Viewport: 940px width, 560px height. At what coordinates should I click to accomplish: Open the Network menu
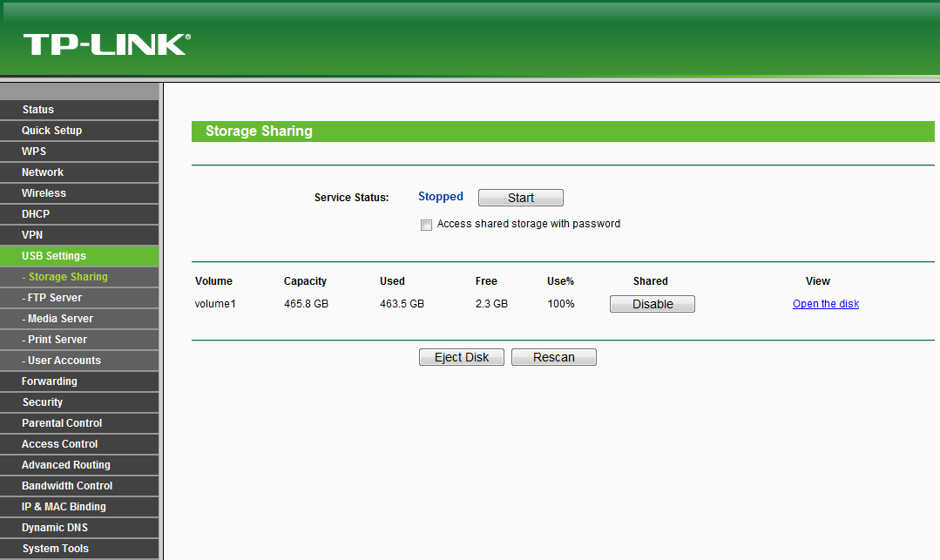pyautogui.click(x=79, y=172)
